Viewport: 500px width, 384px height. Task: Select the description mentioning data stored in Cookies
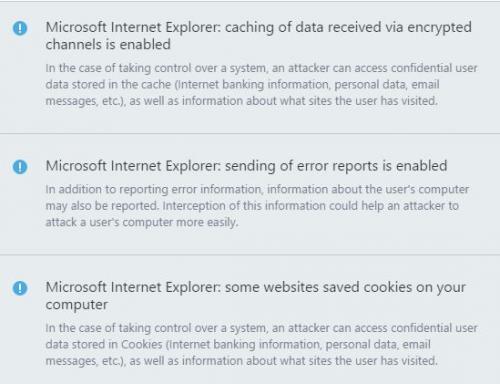coord(261,344)
